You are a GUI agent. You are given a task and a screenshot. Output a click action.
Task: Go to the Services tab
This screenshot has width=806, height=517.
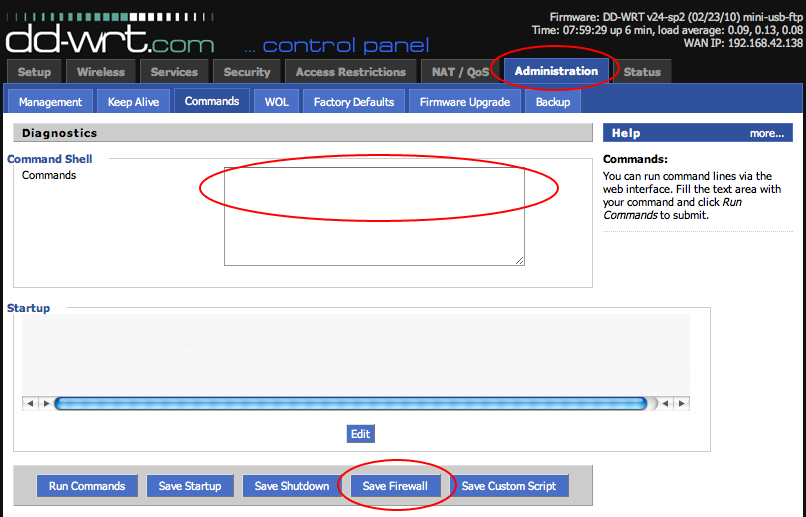tap(174, 72)
